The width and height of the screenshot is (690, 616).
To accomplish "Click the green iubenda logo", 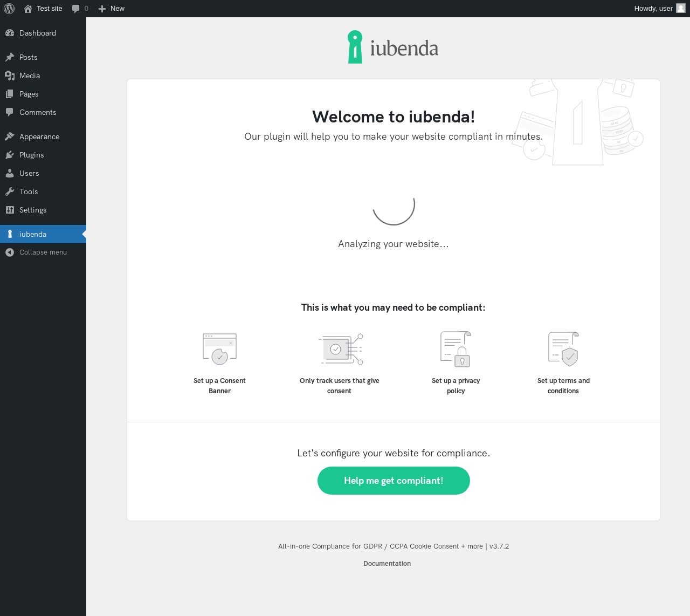I will [393, 47].
